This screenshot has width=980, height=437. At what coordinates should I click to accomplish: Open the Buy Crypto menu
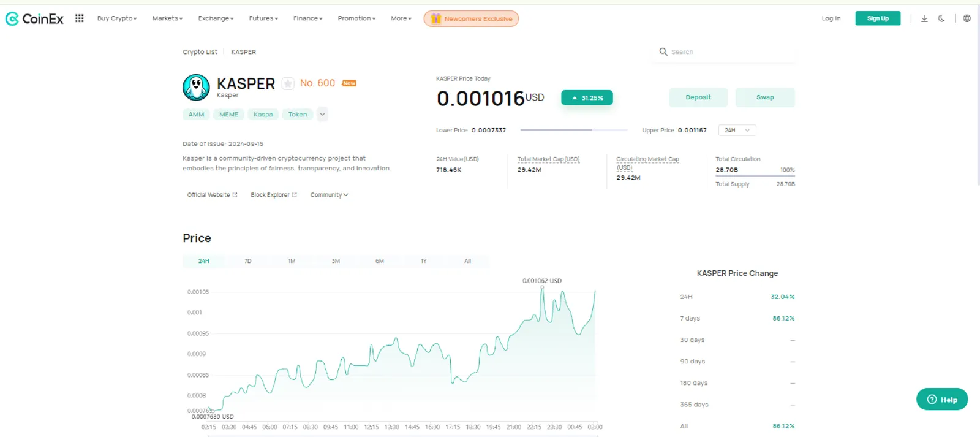tap(117, 18)
